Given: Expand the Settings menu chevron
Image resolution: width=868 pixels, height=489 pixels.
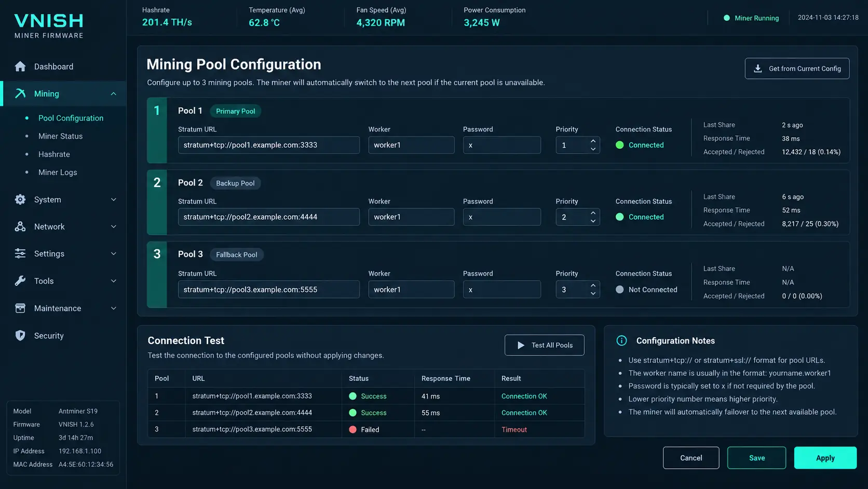Looking at the screenshot, I should coord(114,254).
